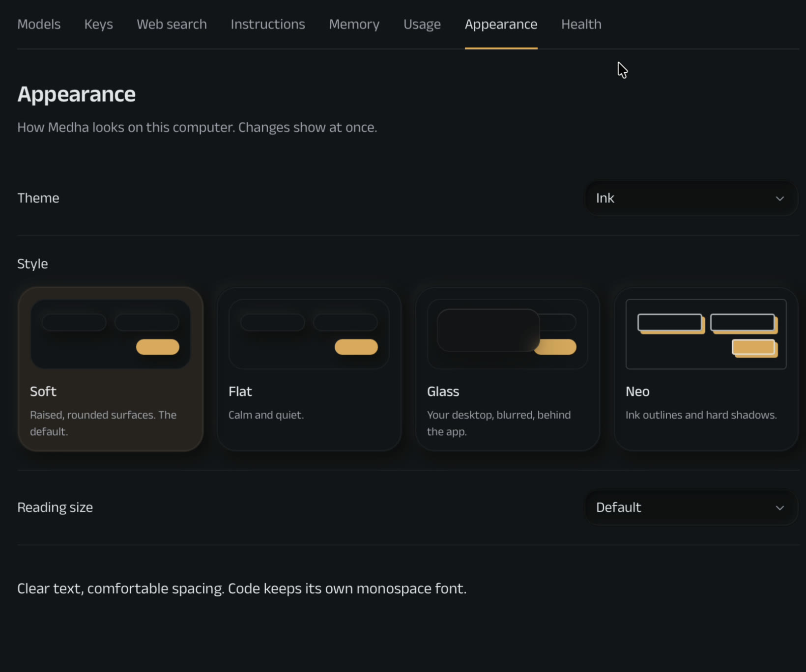
Task: Click the Glass style preview thumbnail
Action: point(508,334)
